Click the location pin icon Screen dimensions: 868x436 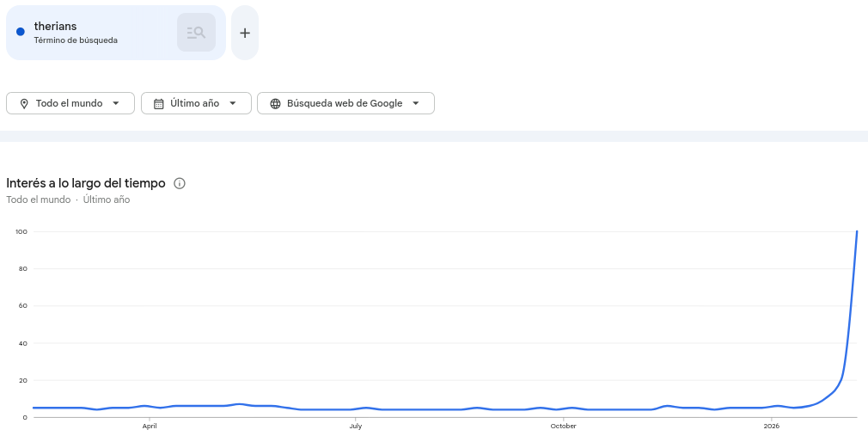coord(24,103)
